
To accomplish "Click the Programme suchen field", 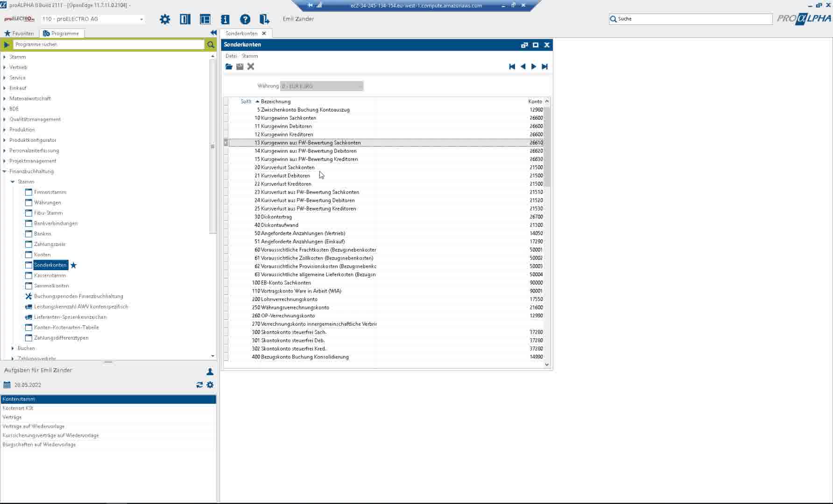I will pos(108,44).
